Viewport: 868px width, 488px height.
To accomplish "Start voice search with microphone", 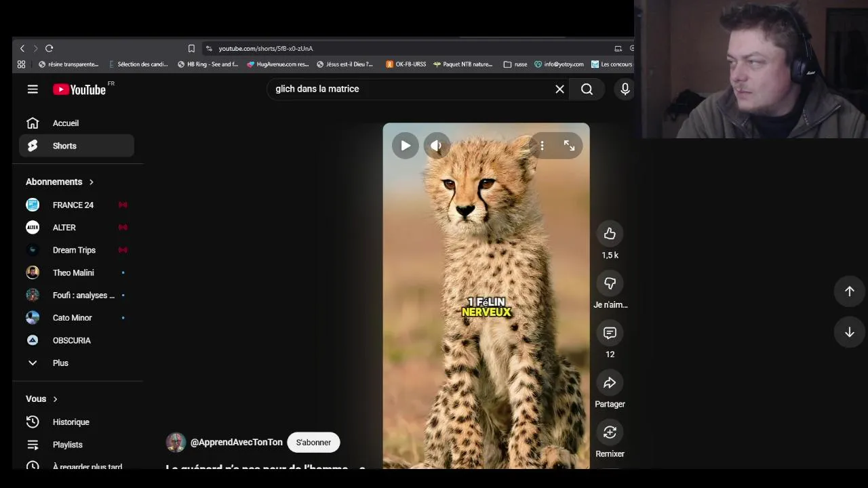I will 625,89.
